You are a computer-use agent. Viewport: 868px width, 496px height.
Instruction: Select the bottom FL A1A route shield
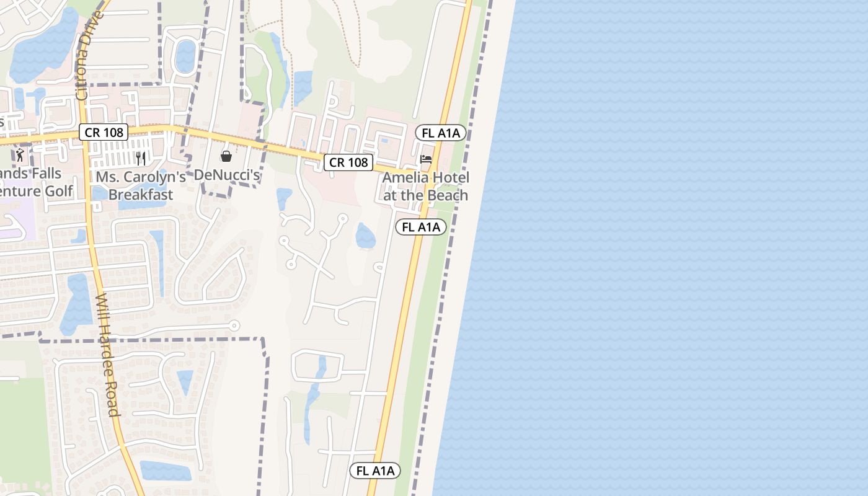click(375, 471)
